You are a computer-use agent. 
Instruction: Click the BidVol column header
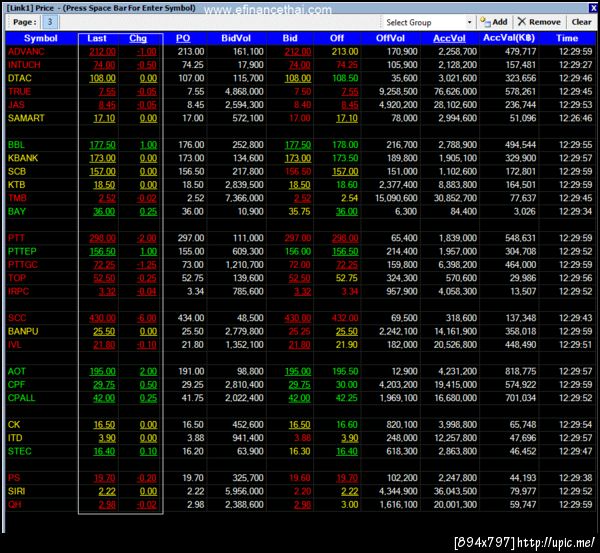[x=236, y=38]
